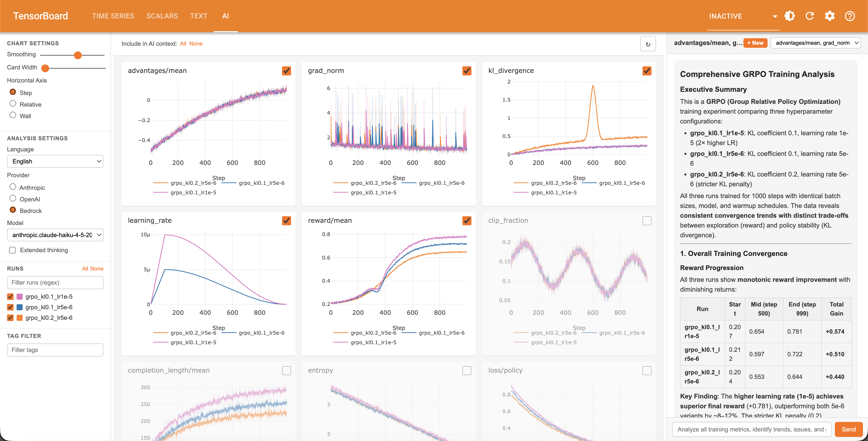Focus the Filter runs regex field
868x441 pixels.
[55, 282]
